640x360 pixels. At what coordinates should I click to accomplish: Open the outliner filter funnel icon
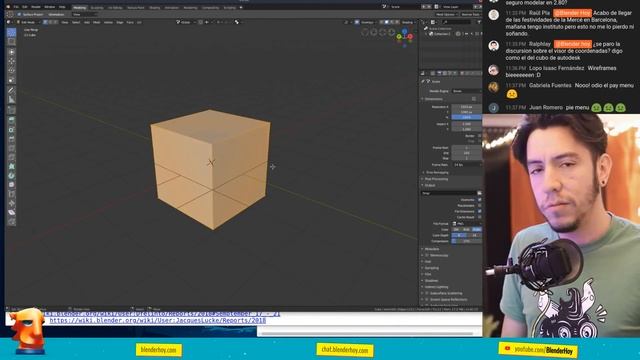479,22
